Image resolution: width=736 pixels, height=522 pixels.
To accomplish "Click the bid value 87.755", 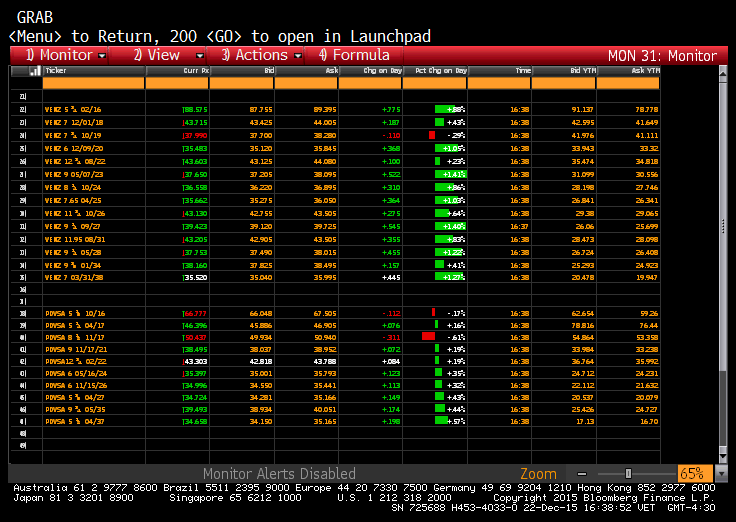I will [x=261, y=109].
